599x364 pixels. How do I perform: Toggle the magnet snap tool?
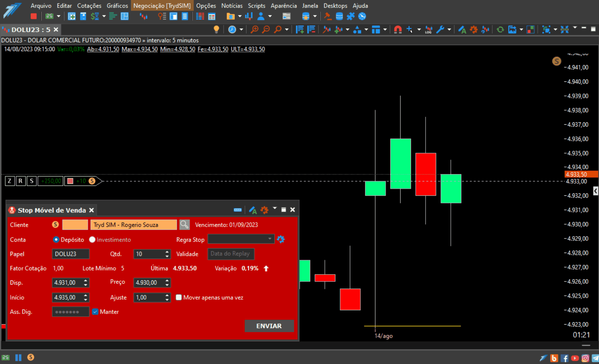coord(398,29)
